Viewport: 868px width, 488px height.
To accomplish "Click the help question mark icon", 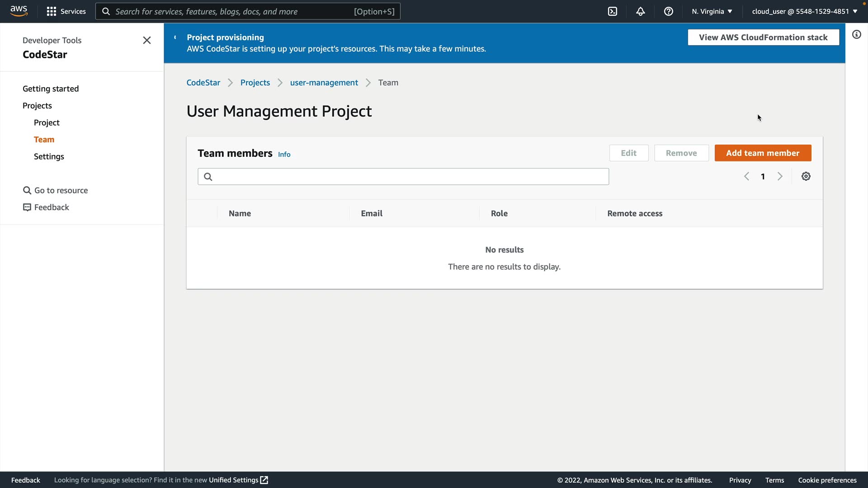I will 669,11.
